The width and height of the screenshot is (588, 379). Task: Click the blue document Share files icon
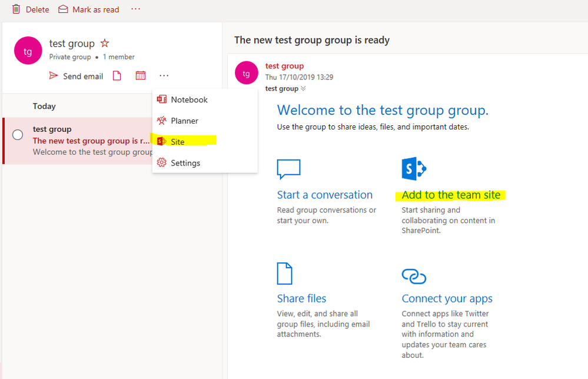tap(285, 273)
